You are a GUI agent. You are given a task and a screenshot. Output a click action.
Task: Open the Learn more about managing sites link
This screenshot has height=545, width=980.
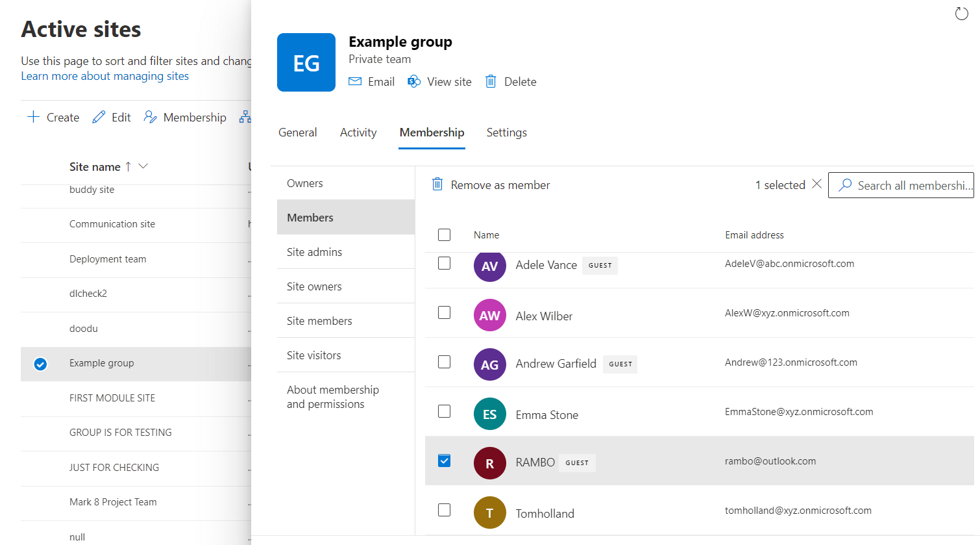click(x=104, y=76)
